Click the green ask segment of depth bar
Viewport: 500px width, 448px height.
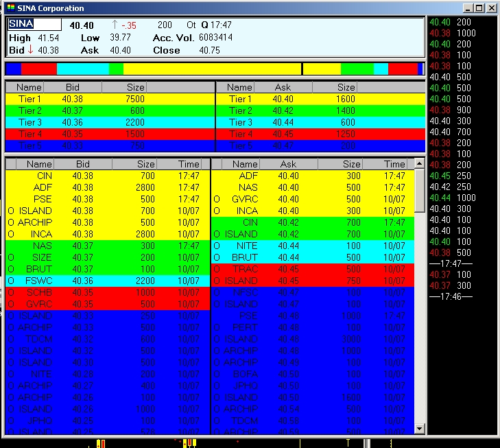pos(357,69)
